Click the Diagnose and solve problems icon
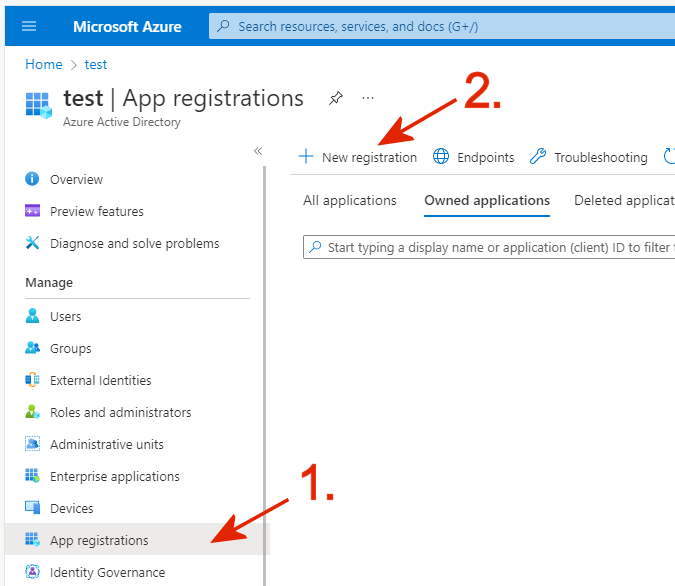The height and width of the screenshot is (586, 675). point(32,243)
